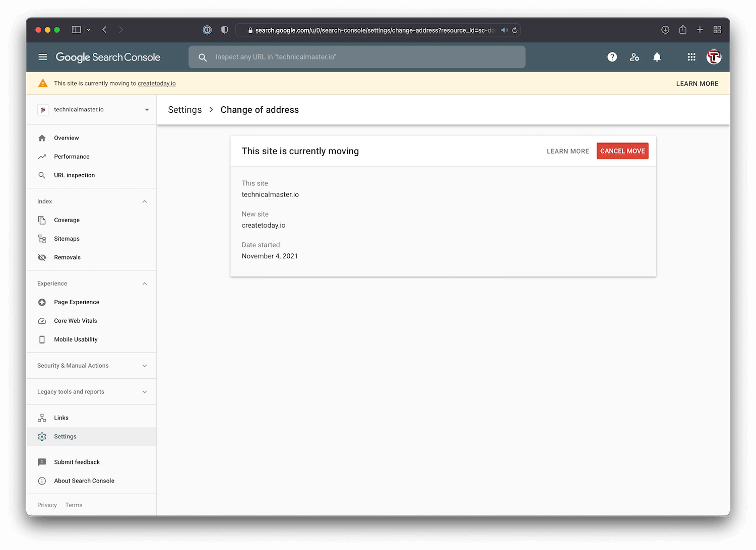Click the This site is currently moving title
Screen dimensions: 756x550
[300, 151]
